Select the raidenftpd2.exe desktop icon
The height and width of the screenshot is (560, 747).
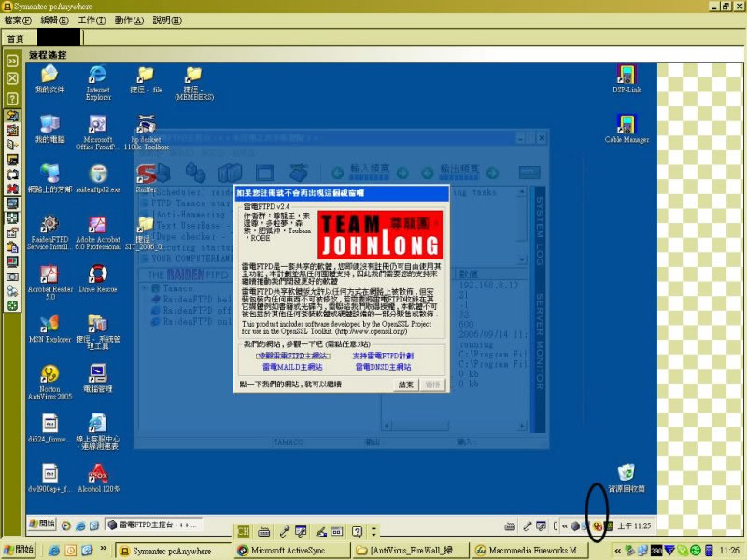tap(98, 178)
